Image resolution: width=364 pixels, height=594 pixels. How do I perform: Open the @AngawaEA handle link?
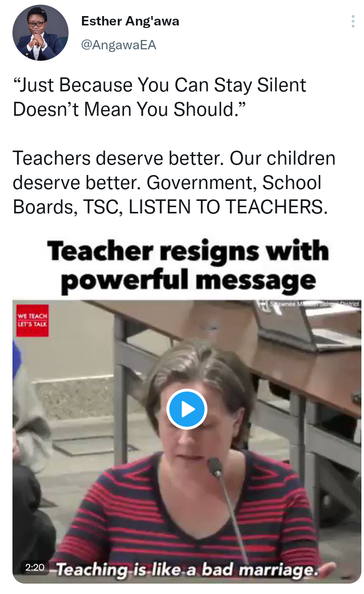coord(118,45)
